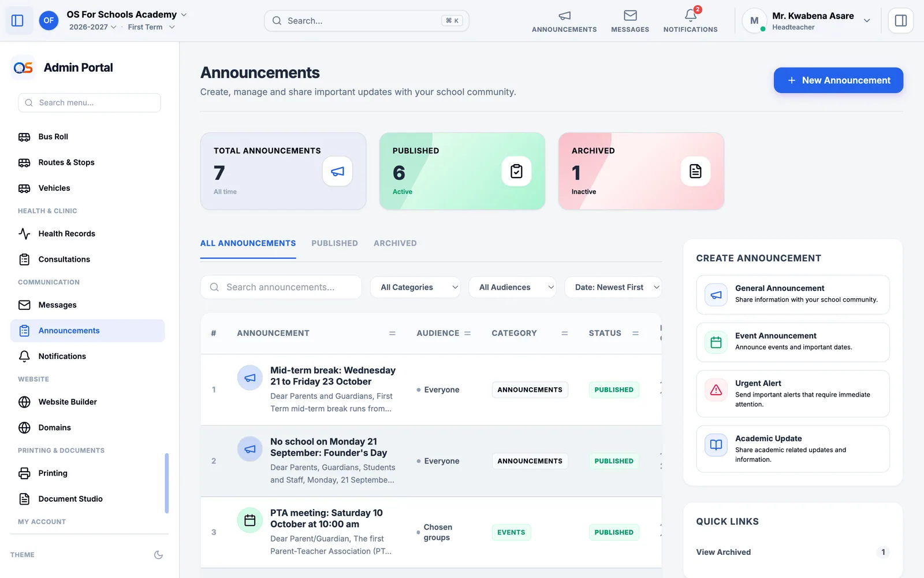This screenshot has height=578, width=924.
Task: Open Announcement column menu icon
Action: tap(392, 334)
